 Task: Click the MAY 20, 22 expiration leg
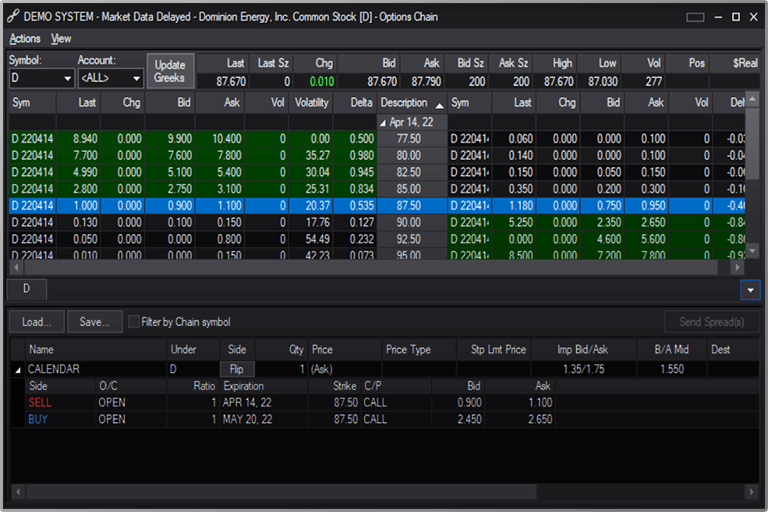tap(247, 419)
